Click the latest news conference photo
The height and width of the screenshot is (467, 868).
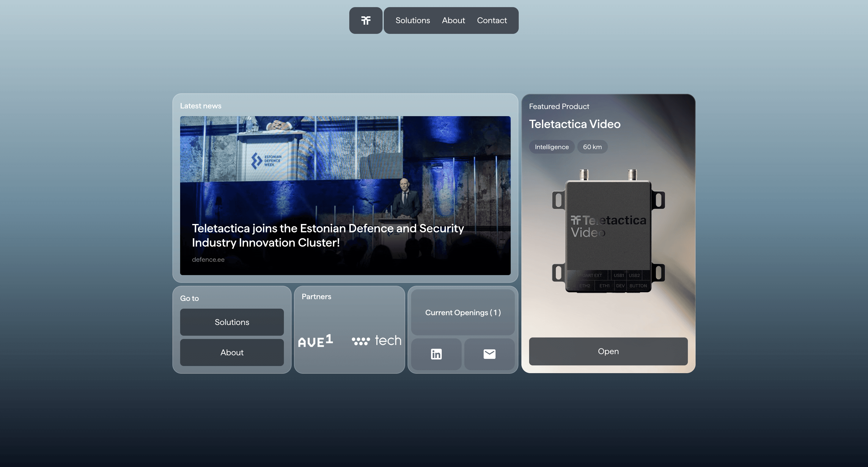(x=345, y=162)
